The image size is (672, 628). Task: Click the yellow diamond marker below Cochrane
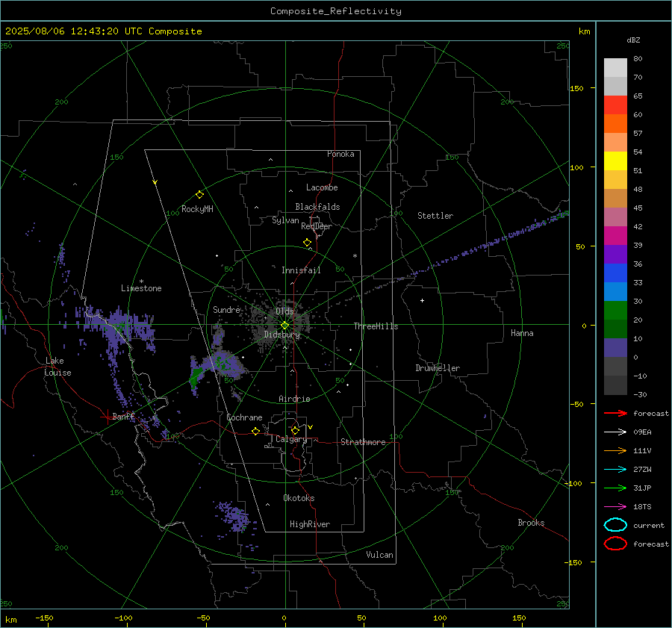tap(256, 431)
